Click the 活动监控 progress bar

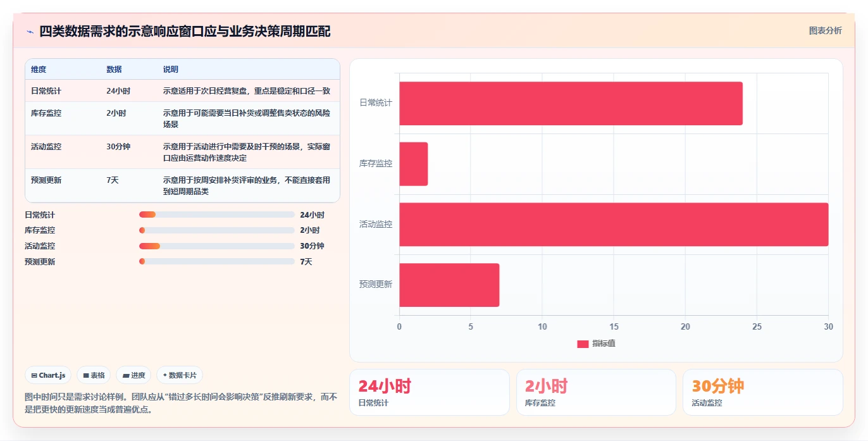click(217, 246)
